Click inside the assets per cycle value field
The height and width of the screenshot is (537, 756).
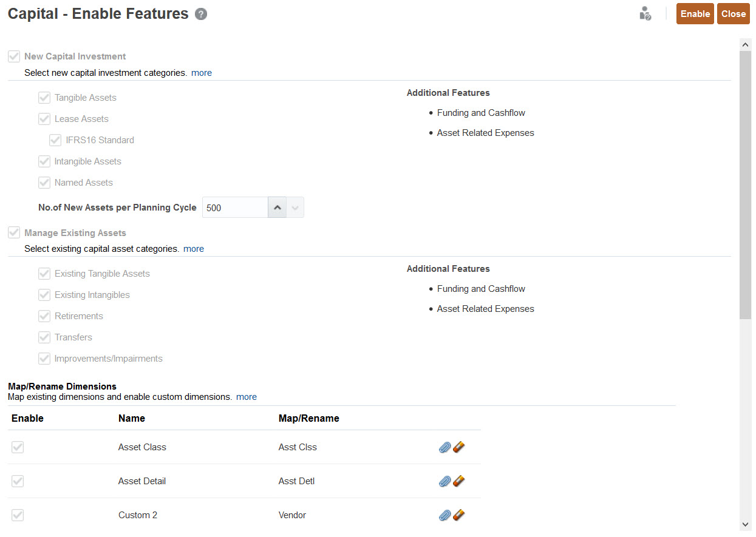pos(234,207)
